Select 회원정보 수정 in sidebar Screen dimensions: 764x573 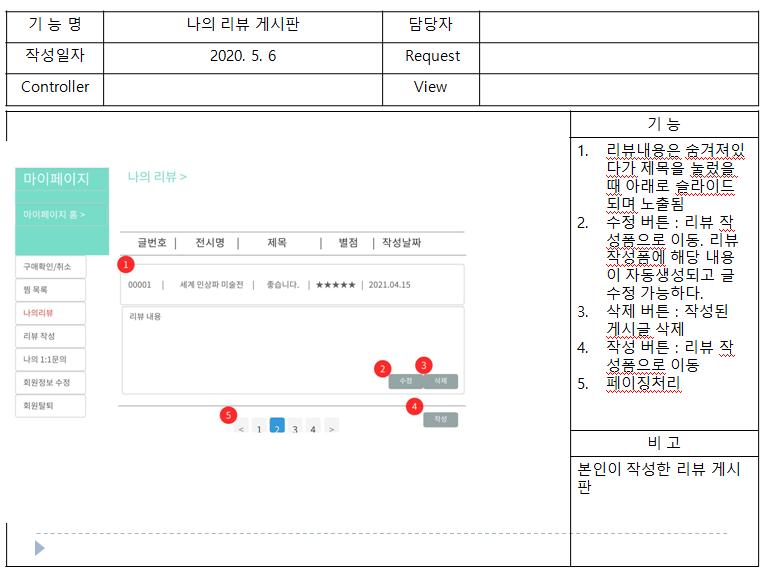pos(50,382)
